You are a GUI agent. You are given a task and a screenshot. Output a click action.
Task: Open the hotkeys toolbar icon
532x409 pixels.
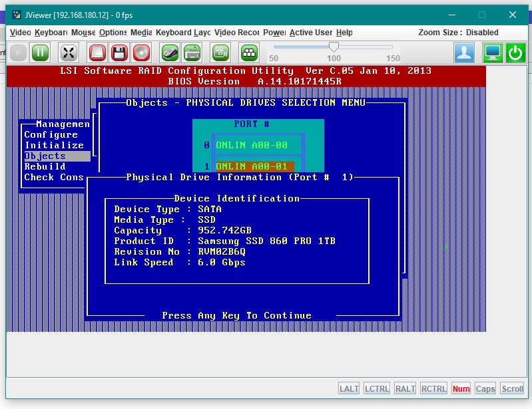[250, 53]
